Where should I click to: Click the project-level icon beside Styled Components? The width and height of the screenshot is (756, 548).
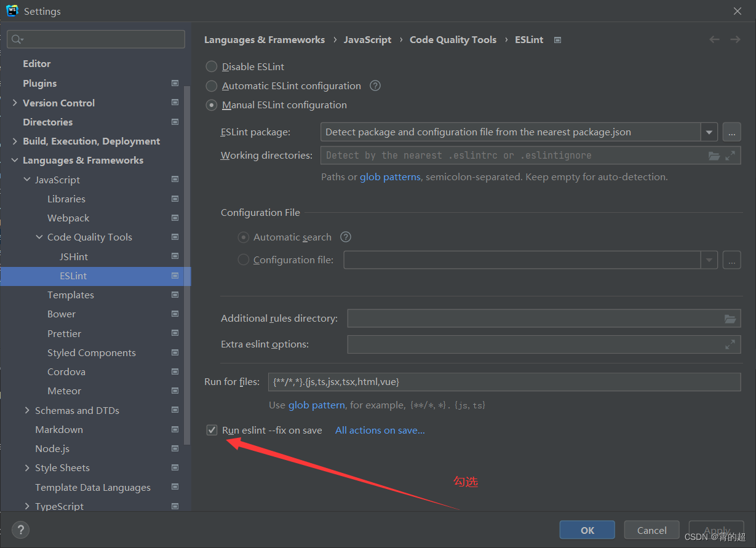tap(175, 352)
